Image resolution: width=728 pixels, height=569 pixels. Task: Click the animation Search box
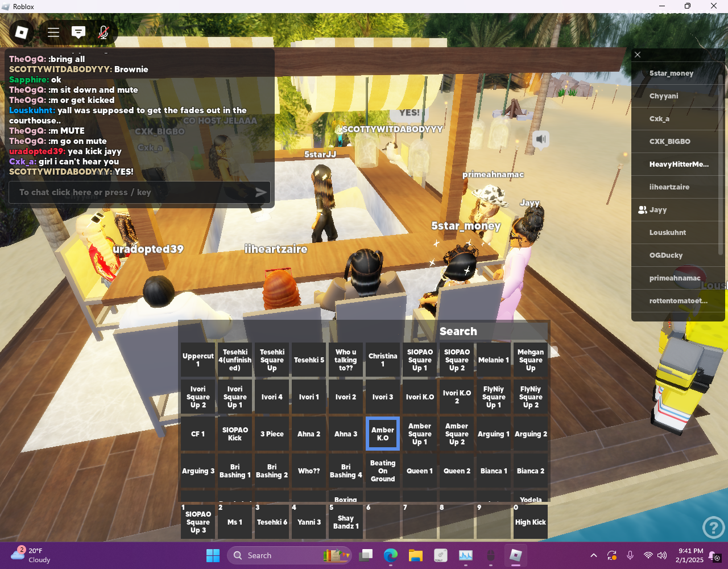point(493,331)
